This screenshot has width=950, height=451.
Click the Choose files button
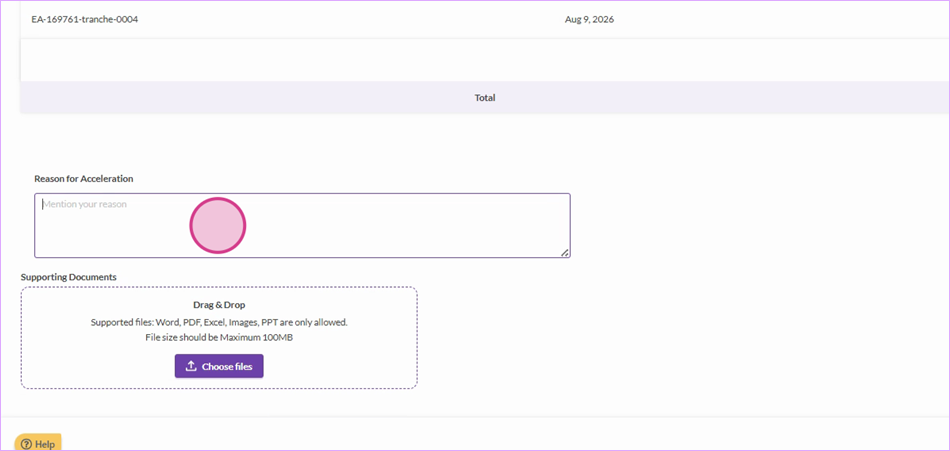point(219,366)
